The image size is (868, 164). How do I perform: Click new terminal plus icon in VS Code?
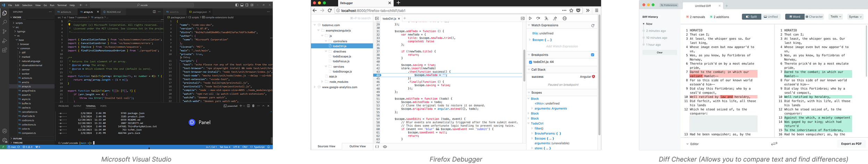(x=241, y=106)
